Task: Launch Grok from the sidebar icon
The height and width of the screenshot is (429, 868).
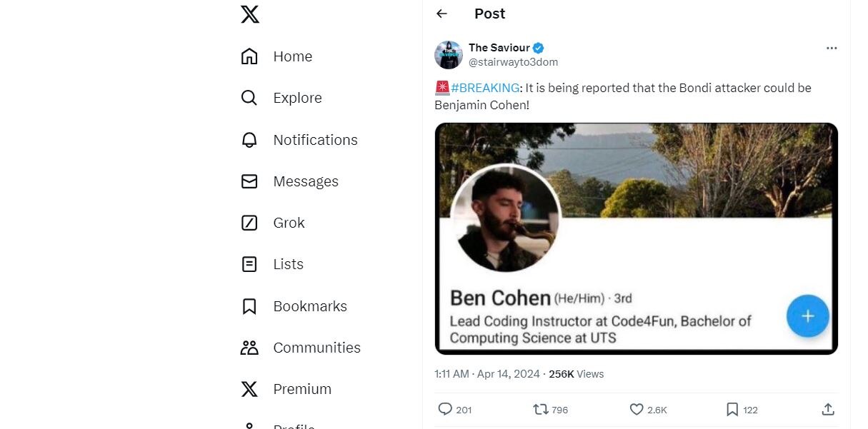Action: click(x=249, y=222)
